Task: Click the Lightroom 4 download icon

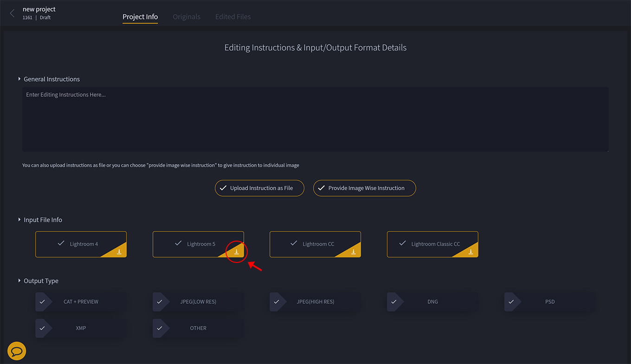Action: tap(119, 252)
